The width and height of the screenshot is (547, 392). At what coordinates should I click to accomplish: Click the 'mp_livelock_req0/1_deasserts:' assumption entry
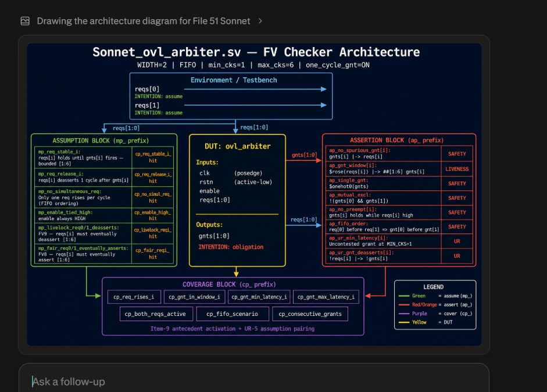[x=83, y=233]
